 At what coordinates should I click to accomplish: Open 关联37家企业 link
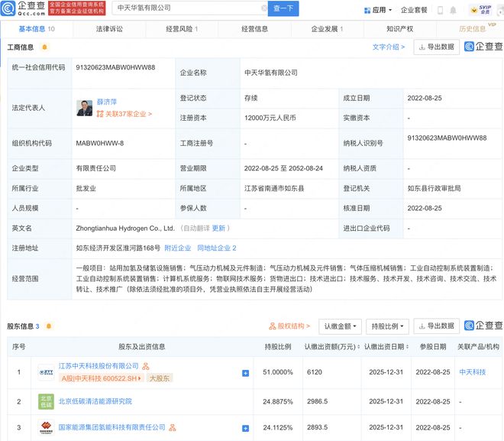click(x=124, y=114)
